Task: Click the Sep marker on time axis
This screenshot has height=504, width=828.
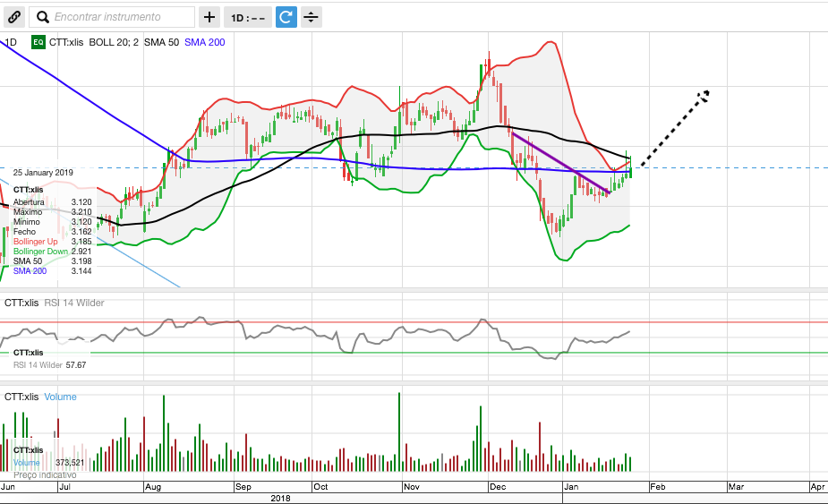Action: click(x=243, y=487)
